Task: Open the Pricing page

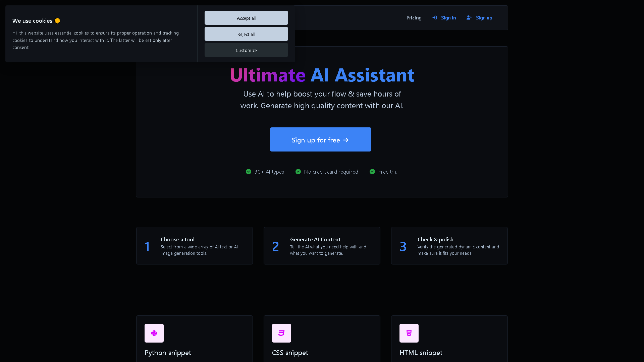Action: click(x=414, y=17)
